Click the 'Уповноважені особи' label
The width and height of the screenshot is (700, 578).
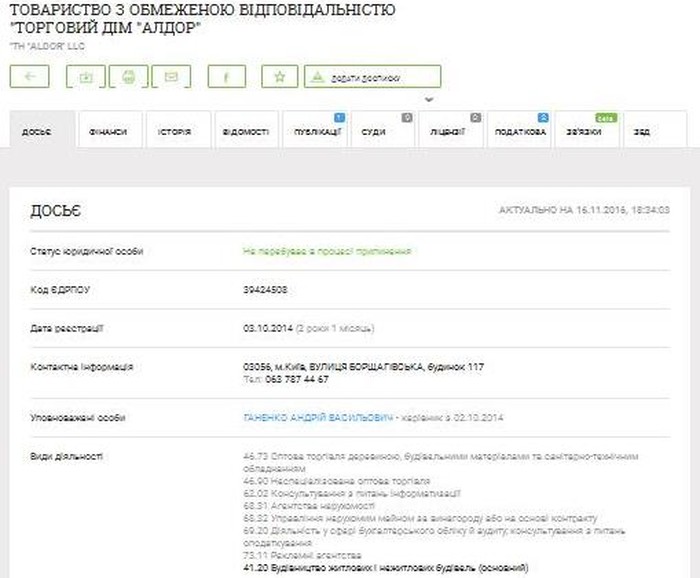point(78,418)
